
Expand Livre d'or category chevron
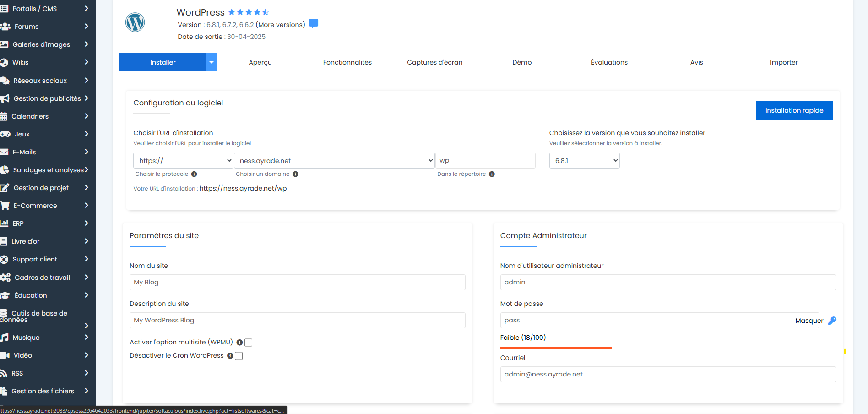[x=87, y=241]
